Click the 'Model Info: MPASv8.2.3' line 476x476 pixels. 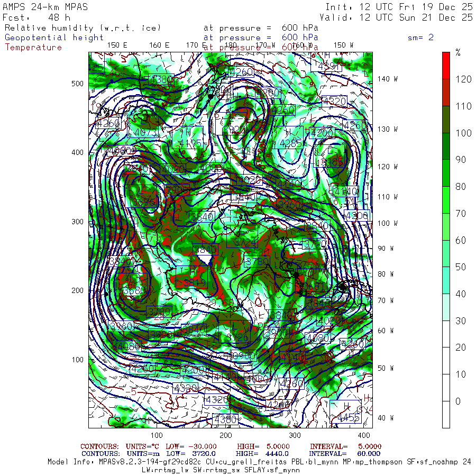260,462
